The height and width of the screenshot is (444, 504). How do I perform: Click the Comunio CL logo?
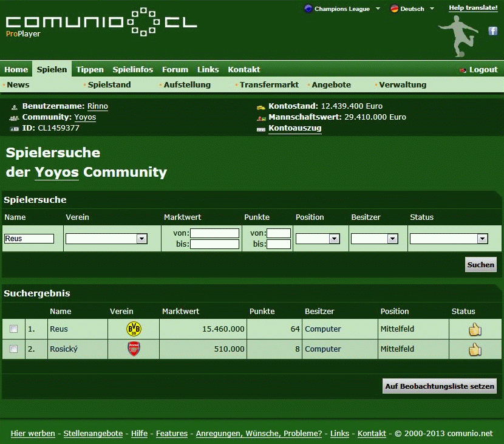[x=101, y=23]
